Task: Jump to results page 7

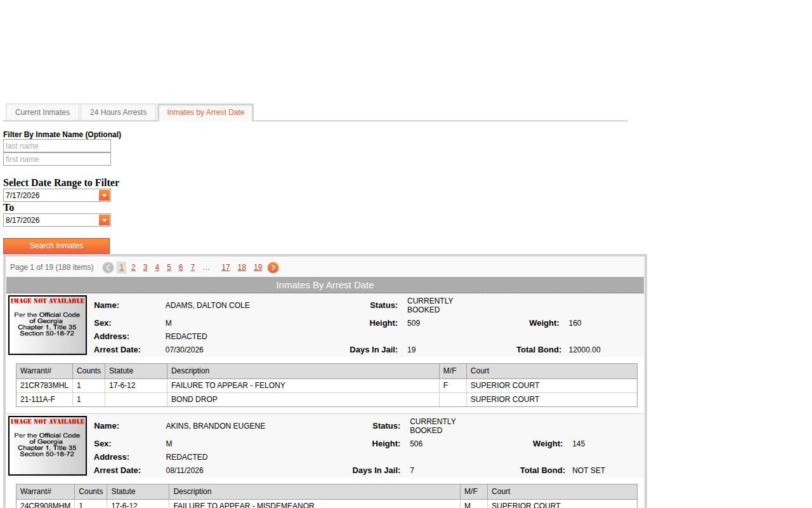Action: point(193,267)
